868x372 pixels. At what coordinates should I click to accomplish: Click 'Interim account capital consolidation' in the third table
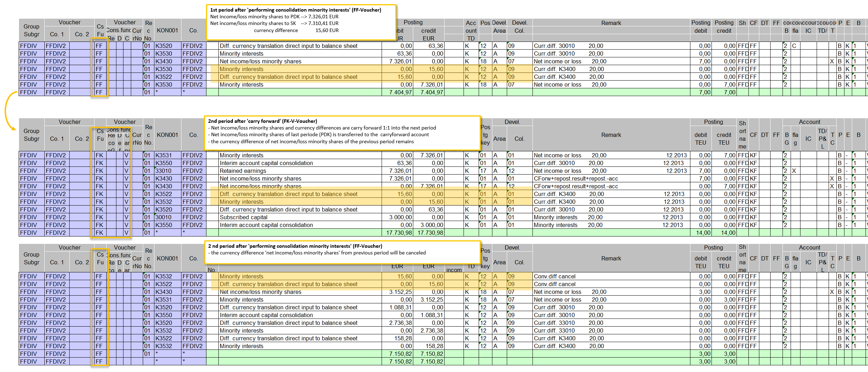coord(300,315)
